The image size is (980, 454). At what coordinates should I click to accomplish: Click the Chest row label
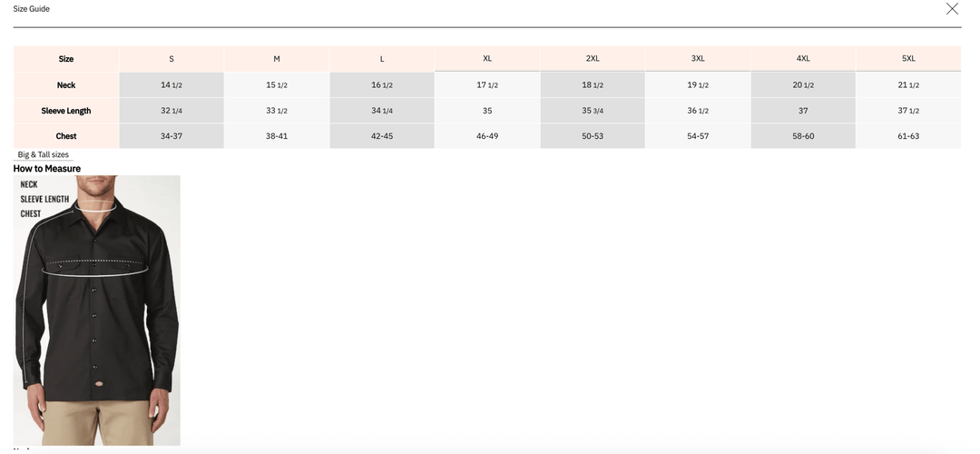(66, 136)
